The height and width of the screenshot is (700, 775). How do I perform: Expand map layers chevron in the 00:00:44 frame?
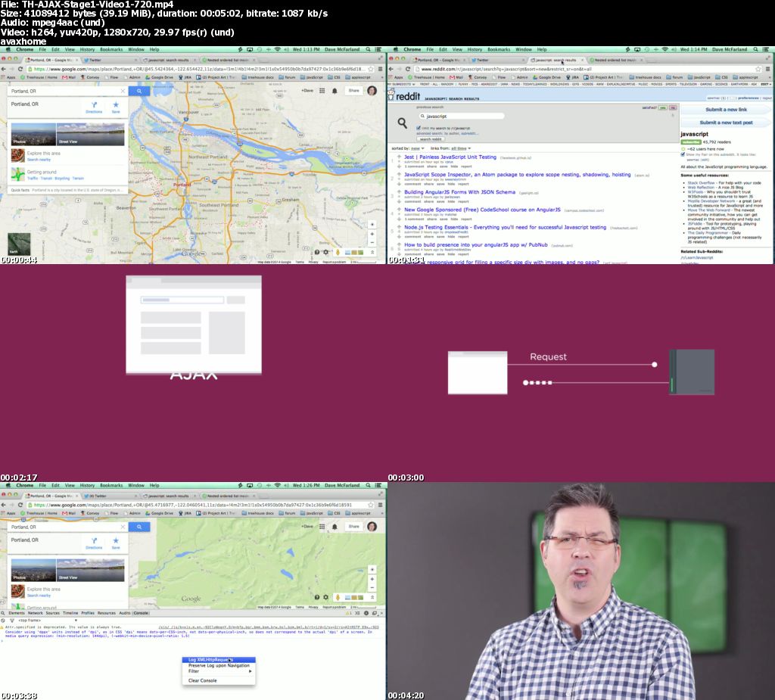point(372,252)
